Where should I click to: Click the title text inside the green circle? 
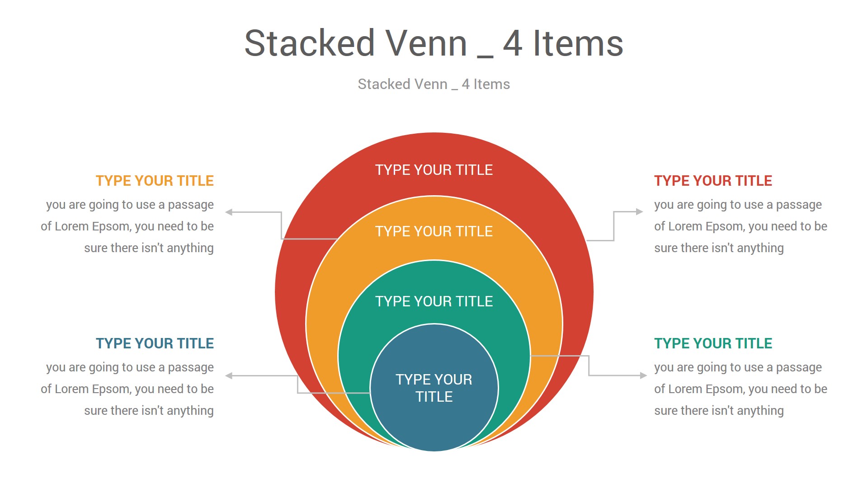pos(434,301)
